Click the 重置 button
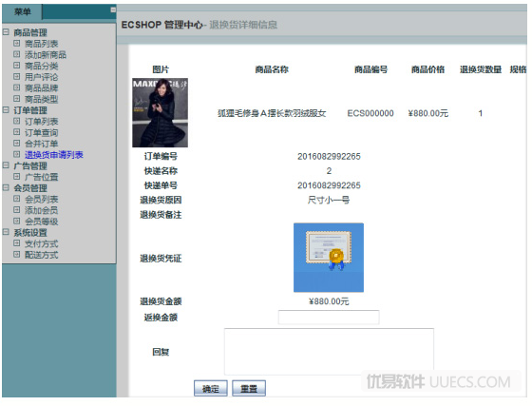This screenshot has width=532, height=406. click(249, 388)
